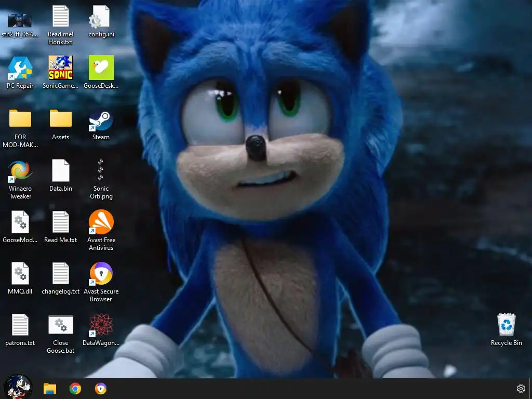Launch Avast Free Antivirus shortcut
Viewport: 532px width, 399px height.
click(101, 222)
